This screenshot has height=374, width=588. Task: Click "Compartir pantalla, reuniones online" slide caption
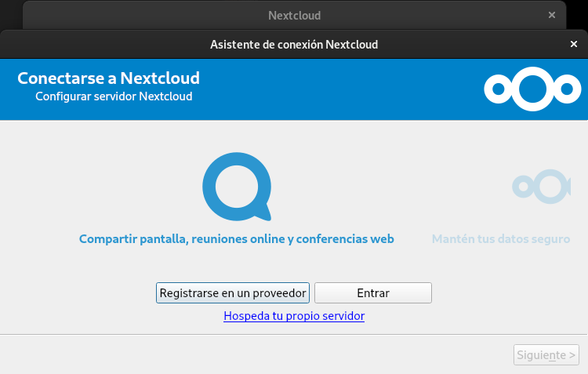[237, 239]
